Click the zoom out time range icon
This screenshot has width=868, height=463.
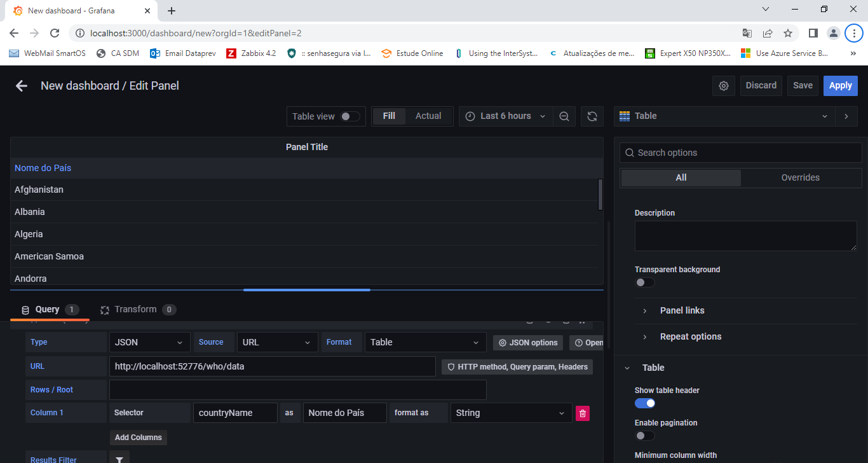564,116
